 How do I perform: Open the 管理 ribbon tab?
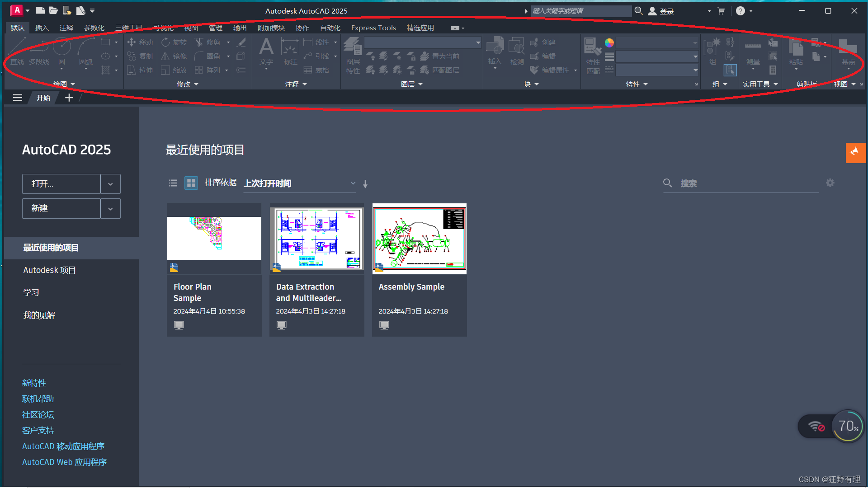click(215, 28)
